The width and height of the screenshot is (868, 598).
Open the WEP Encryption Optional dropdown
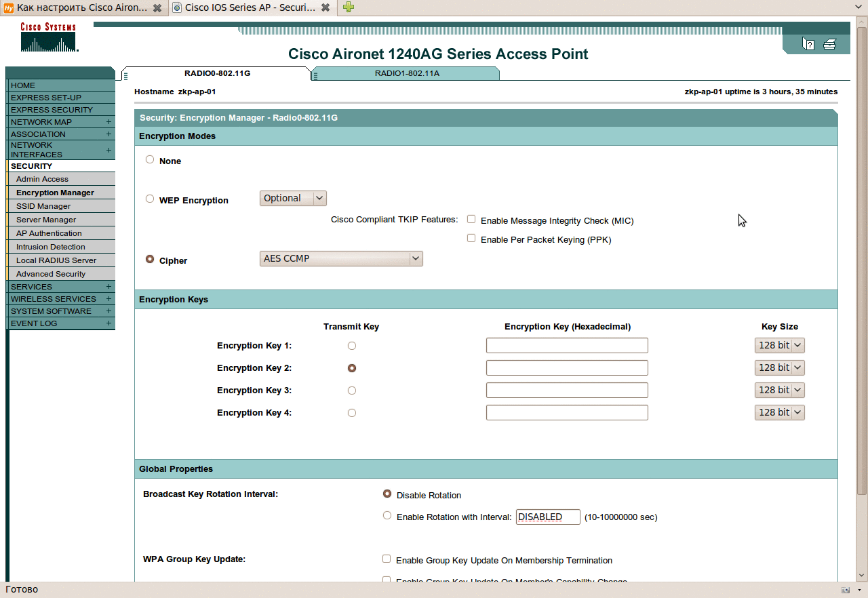click(293, 198)
